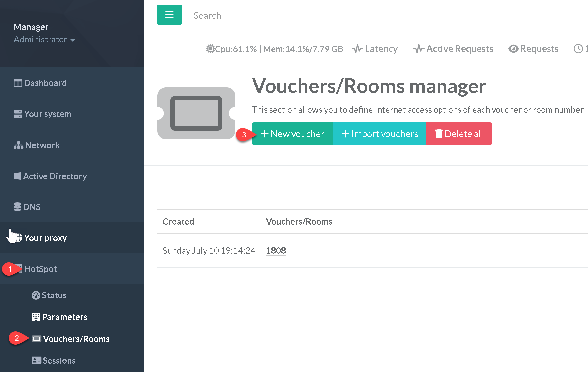Click the Active Directory Windows icon

[x=17, y=176]
